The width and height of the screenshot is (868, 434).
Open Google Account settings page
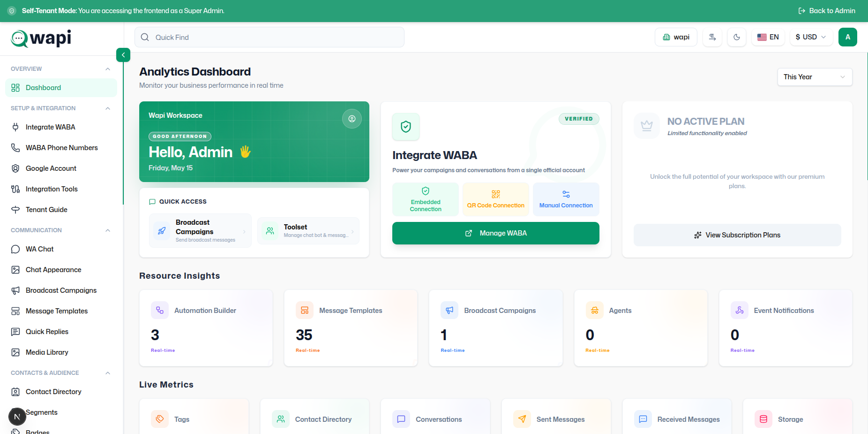tap(61, 168)
